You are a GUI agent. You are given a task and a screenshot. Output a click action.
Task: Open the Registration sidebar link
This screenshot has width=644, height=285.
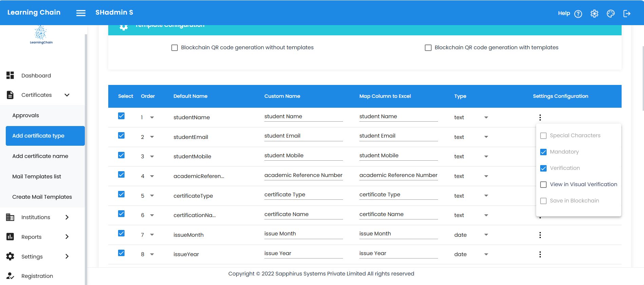[37, 276]
